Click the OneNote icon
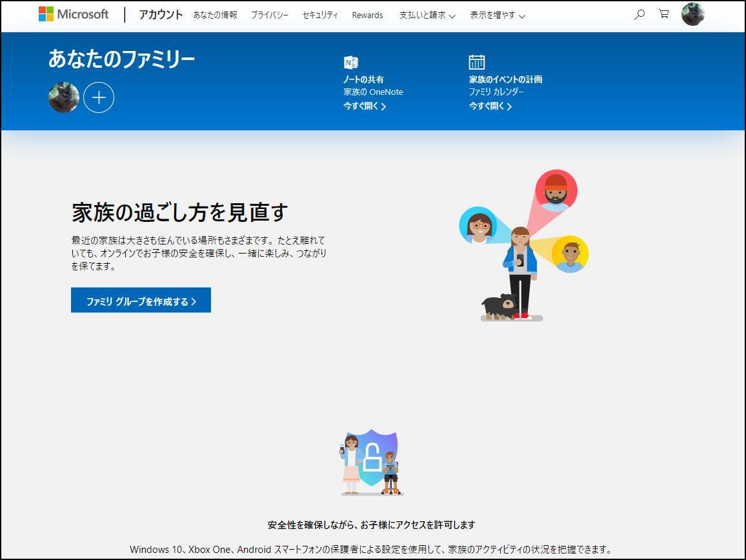Screen dimensions: 746x560 point(350,63)
